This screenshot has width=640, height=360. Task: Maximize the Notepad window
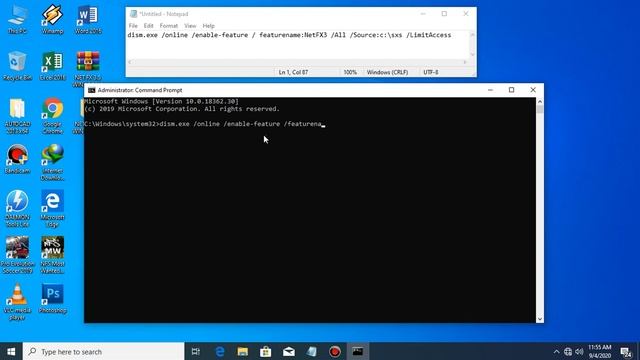(444, 13)
